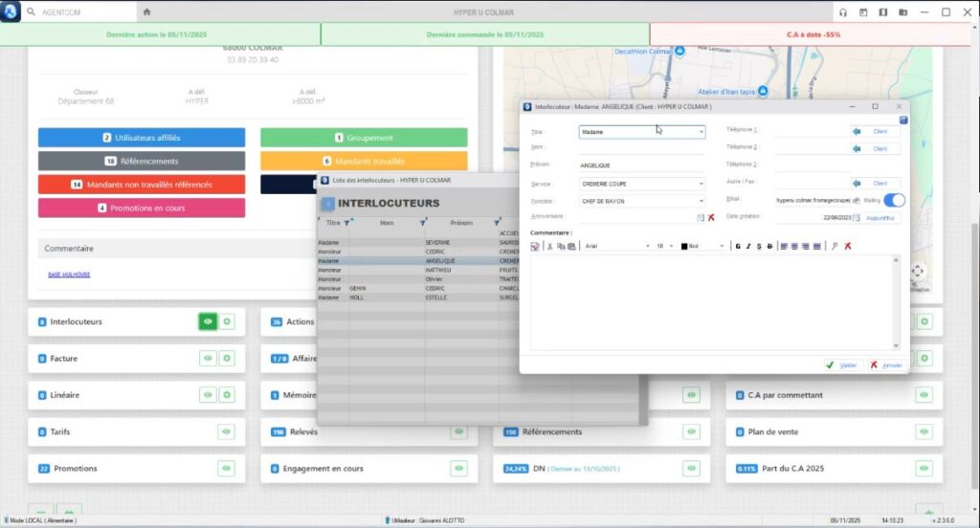980x528 pixels.
Task: Toggle eye view on Plan de vente card
Action: [924, 431]
